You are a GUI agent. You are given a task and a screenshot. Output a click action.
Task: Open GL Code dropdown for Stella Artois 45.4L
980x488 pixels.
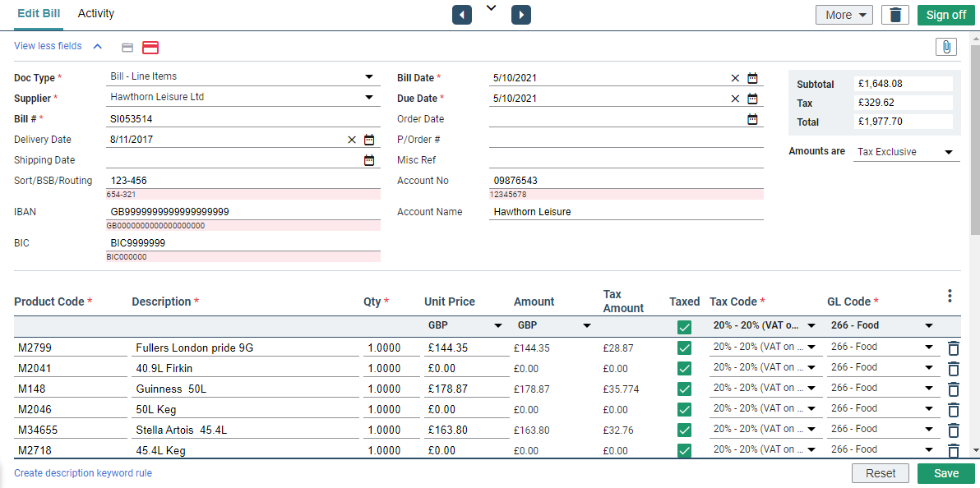[929, 430]
